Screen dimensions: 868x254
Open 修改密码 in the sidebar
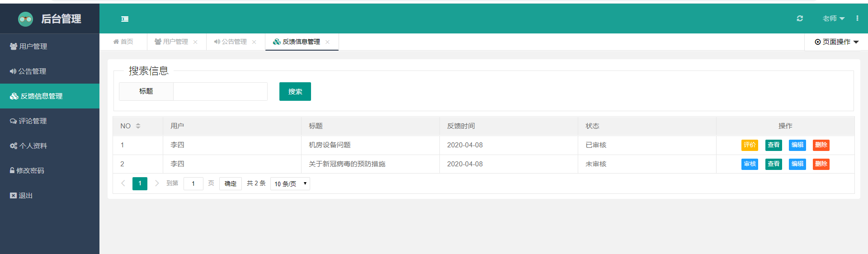point(50,170)
